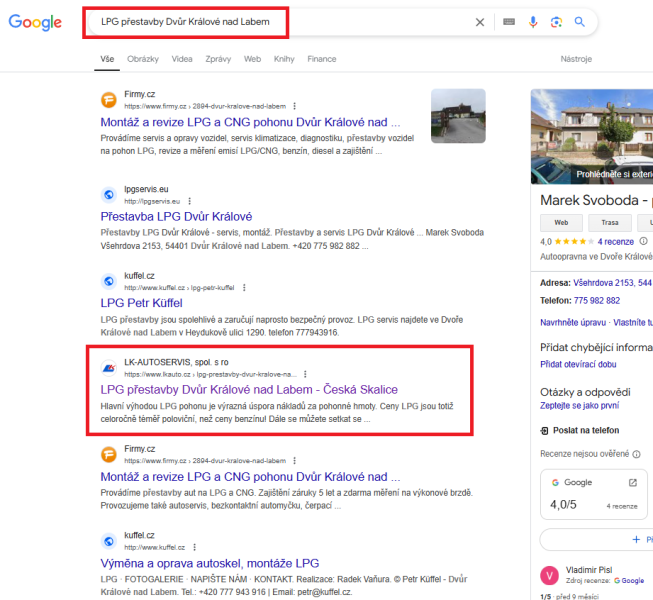This screenshot has width=653, height=600.
Task: Click the magnifier search button
Action: [x=579, y=22]
